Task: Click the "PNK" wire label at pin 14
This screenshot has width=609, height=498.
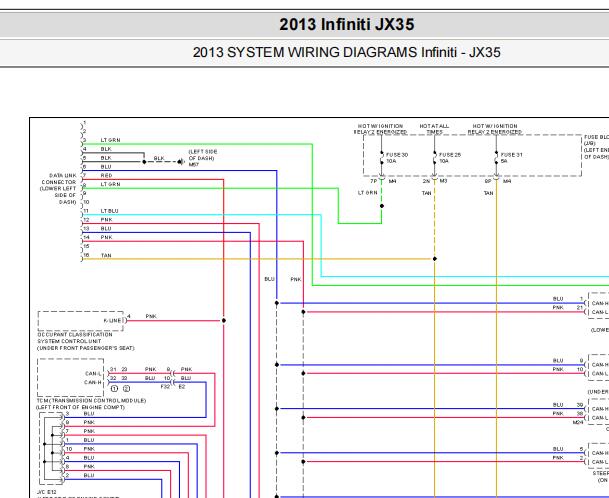Action: click(x=106, y=237)
